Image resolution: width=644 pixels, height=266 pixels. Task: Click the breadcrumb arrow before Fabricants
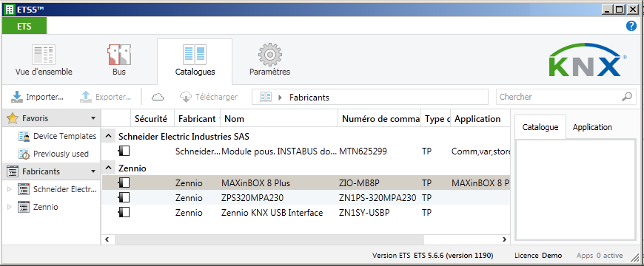pos(281,97)
